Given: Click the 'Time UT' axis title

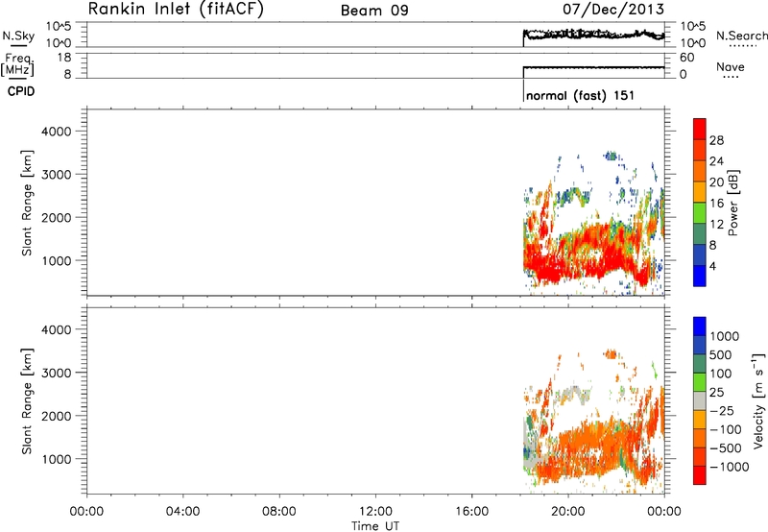Looking at the screenshot, I should (375, 526).
